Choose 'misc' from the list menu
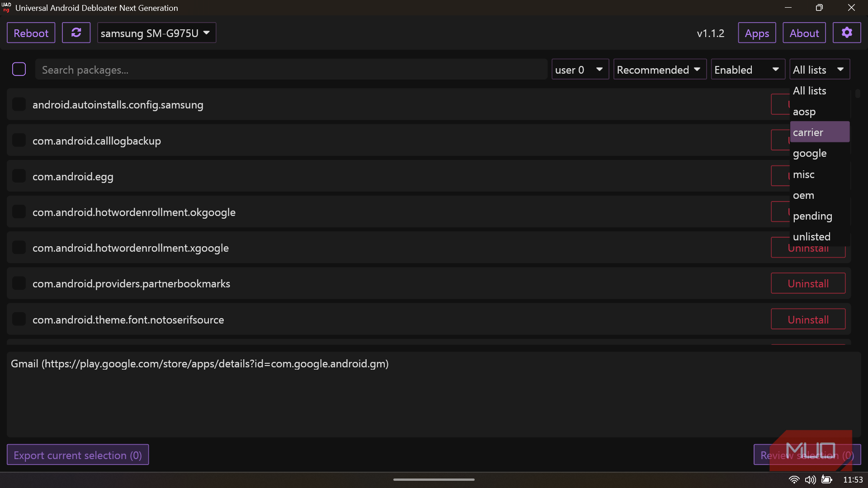Image resolution: width=868 pixels, height=488 pixels. pos(820,174)
